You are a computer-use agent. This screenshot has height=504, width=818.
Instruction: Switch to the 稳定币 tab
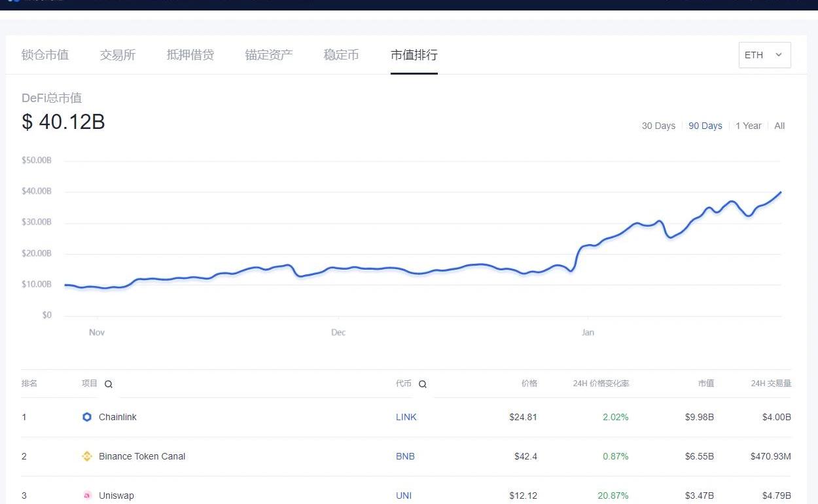click(341, 55)
